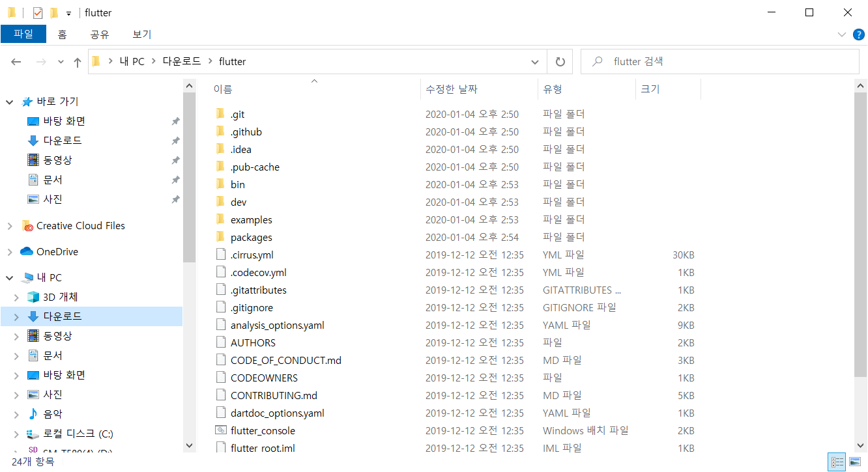Switch to large icons view
Image resolution: width=868 pixels, height=472 pixels.
tap(854, 462)
